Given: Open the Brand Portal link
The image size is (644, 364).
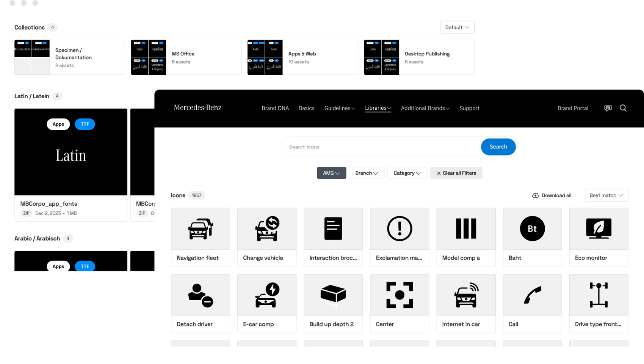Looking at the screenshot, I should (x=573, y=108).
